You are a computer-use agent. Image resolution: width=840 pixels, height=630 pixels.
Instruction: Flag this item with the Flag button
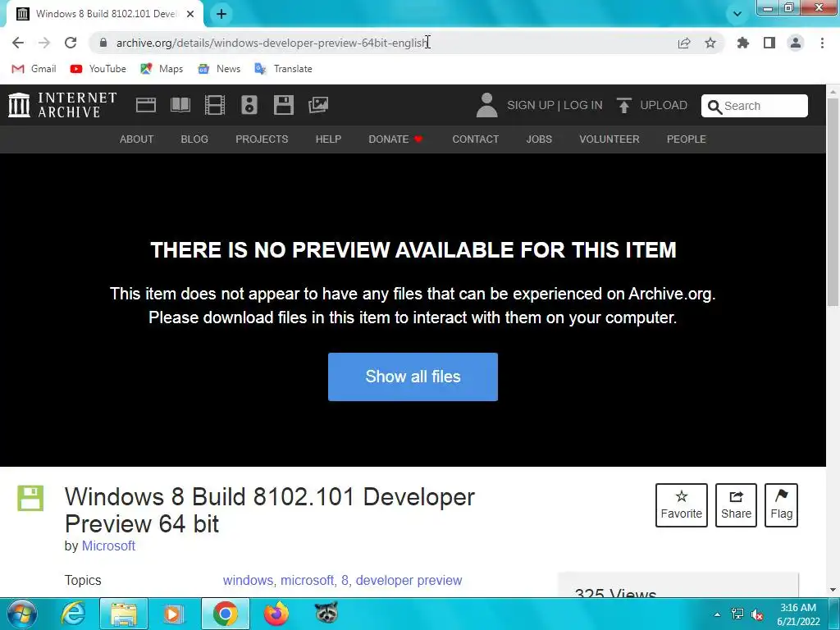[781, 505]
